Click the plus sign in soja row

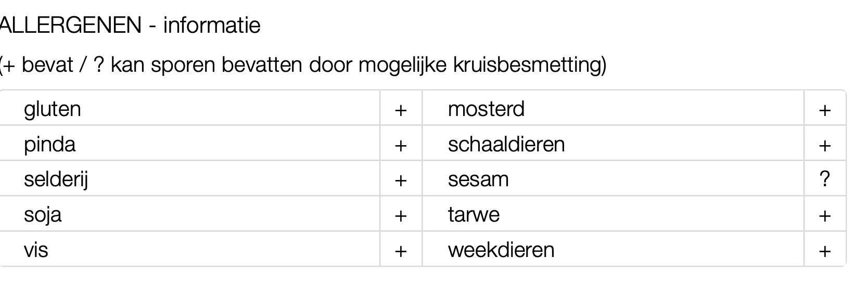400,215
